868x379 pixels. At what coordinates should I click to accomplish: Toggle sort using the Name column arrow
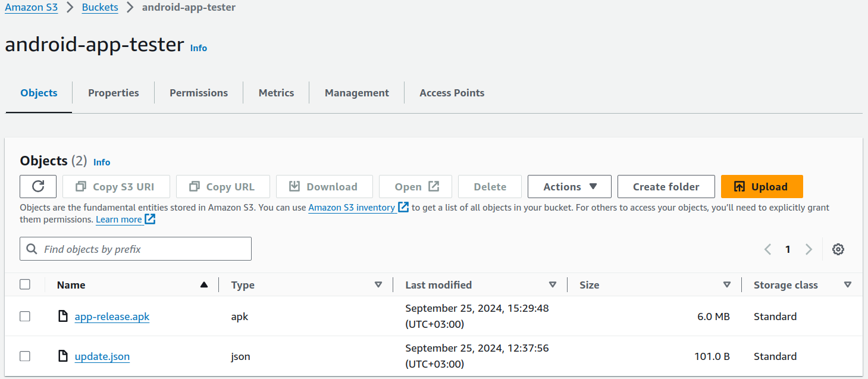(205, 284)
